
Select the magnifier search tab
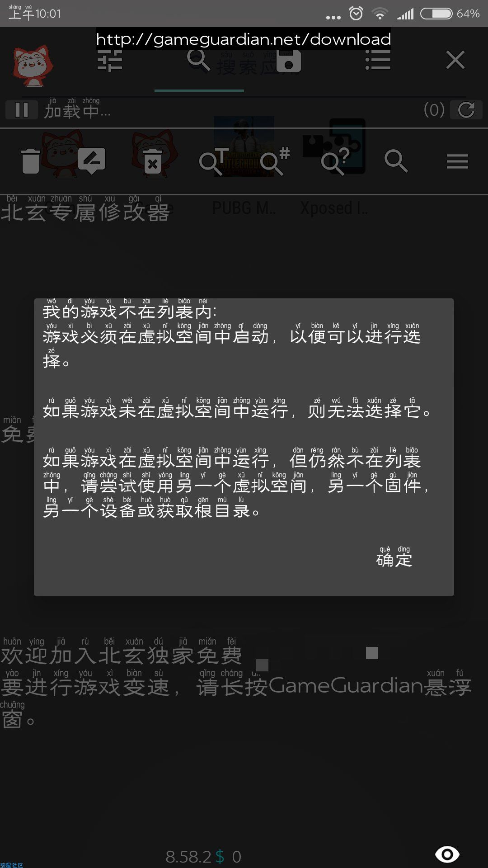pyautogui.click(x=199, y=60)
